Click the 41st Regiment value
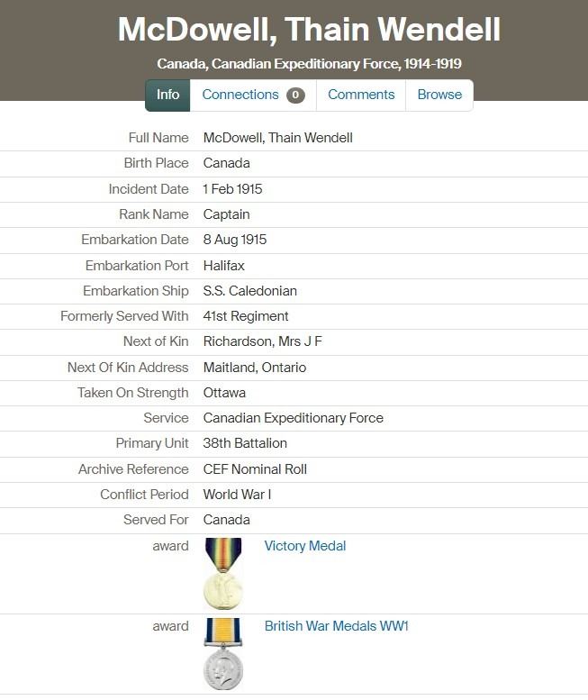 (x=246, y=316)
